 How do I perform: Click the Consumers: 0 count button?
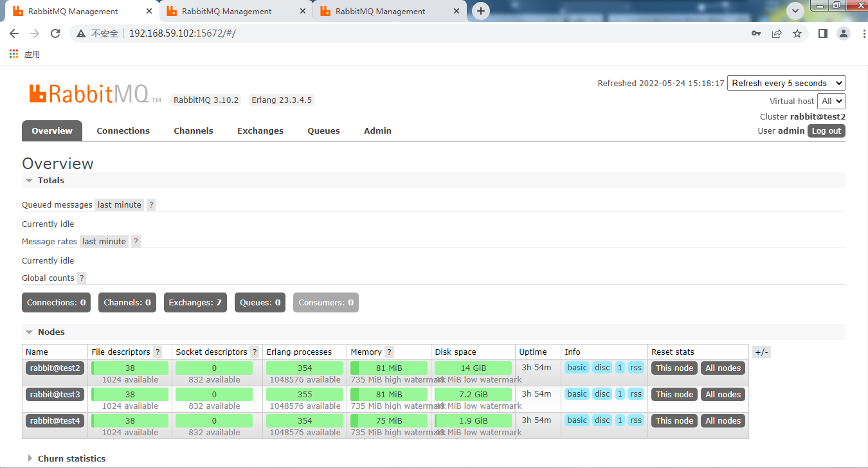pos(326,302)
